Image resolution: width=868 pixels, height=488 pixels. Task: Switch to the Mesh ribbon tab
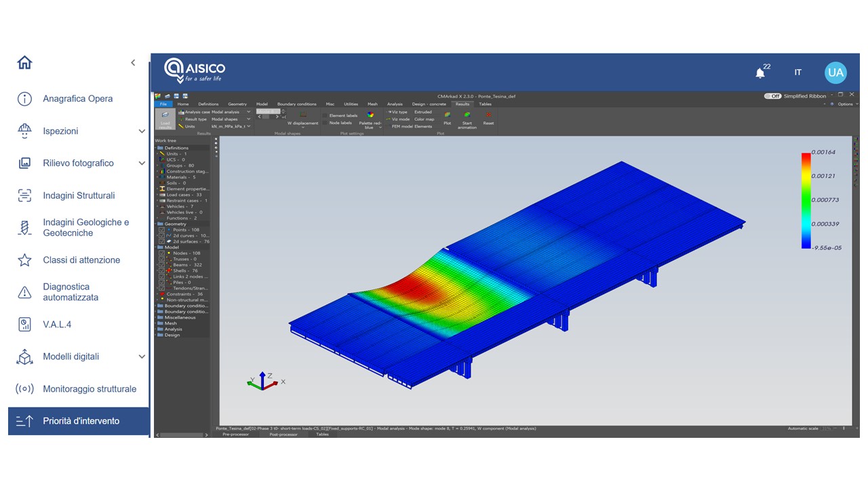[372, 104]
